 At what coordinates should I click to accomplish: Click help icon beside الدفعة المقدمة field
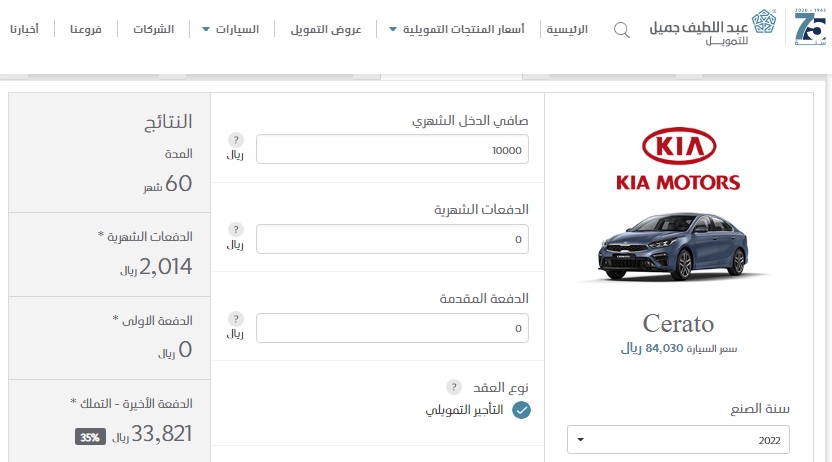236,318
